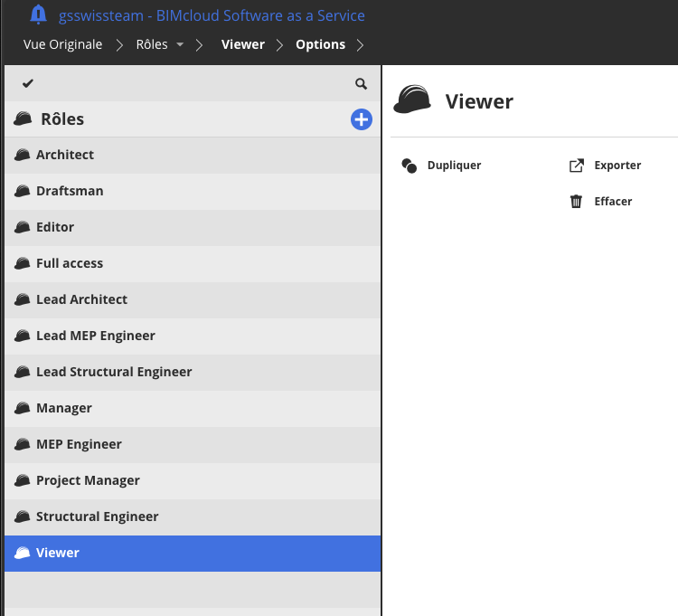Select the Lead Architect role
This screenshot has height=616, width=678.
point(193,299)
